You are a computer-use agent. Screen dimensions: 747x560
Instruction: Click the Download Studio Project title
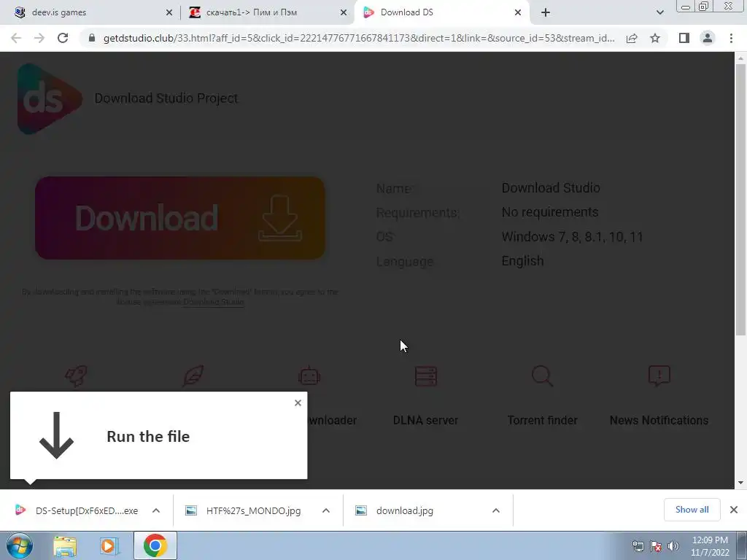pyautogui.click(x=166, y=98)
